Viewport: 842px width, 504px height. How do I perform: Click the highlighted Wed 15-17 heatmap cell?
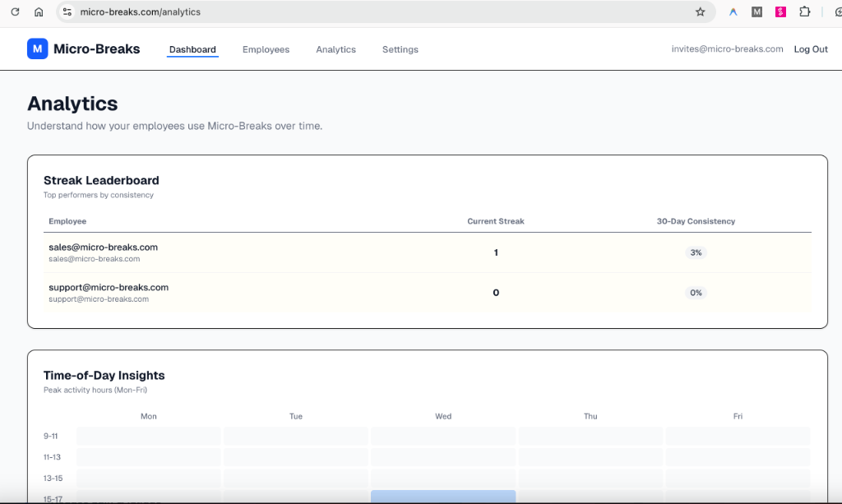tap(442, 496)
